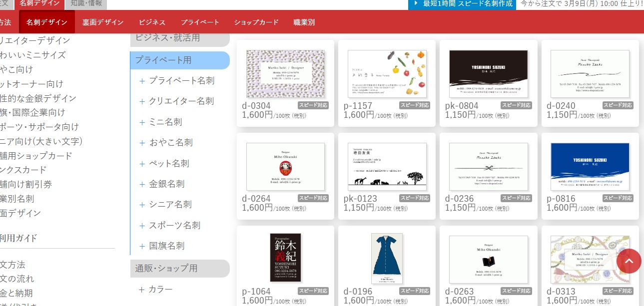Select the プライベート用 category header
Image resolution: width=644 pixels, height=306 pixels.
(x=180, y=60)
